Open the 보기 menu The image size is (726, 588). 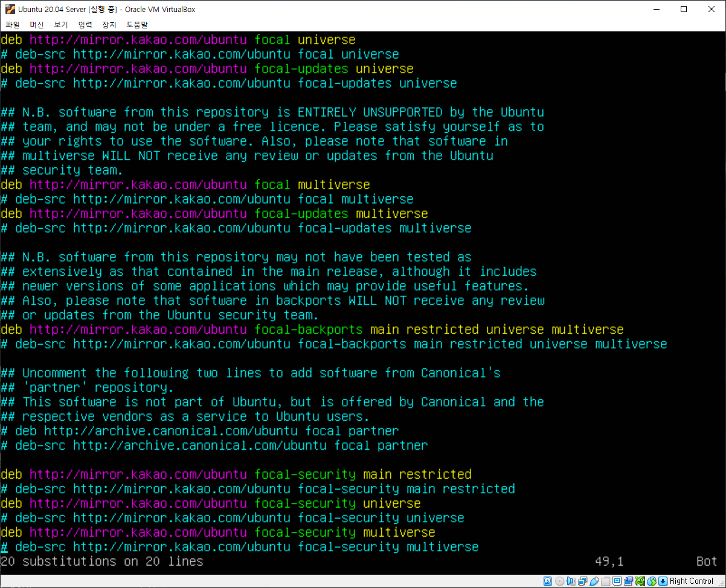click(x=61, y=25)
